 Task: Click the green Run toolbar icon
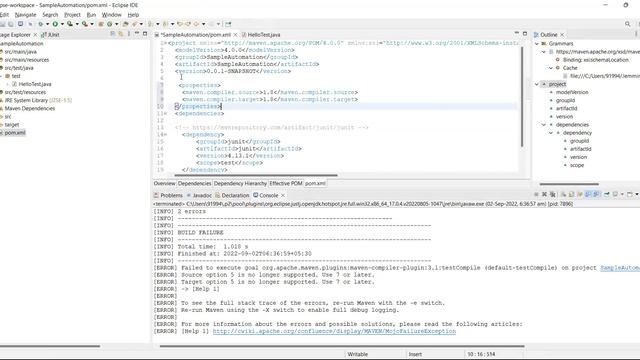pos(55,24)
